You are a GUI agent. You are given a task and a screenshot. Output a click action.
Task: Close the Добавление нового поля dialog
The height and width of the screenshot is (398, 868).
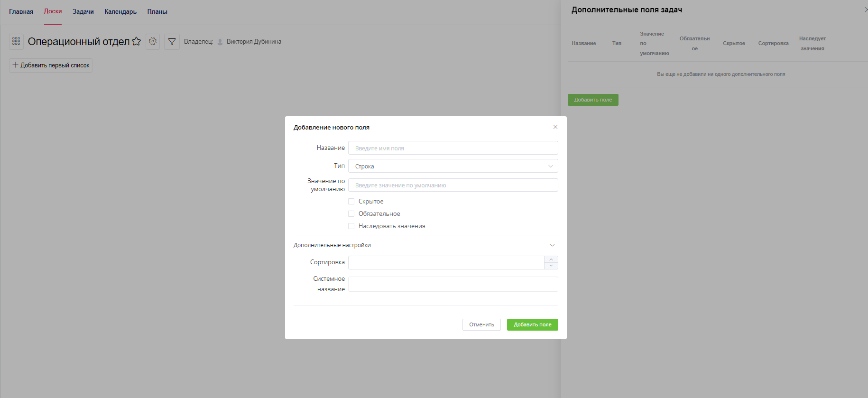pos(555,127)
